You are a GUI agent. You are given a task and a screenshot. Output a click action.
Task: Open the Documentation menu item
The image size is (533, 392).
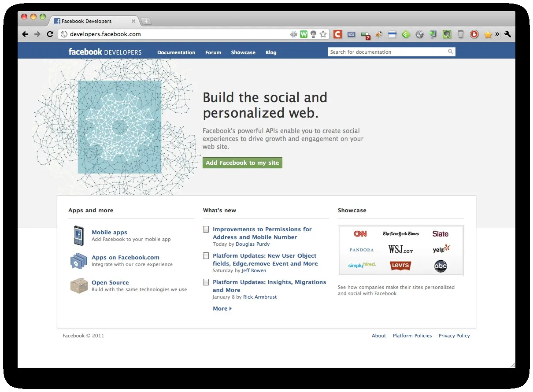click(x=176, y=52)
